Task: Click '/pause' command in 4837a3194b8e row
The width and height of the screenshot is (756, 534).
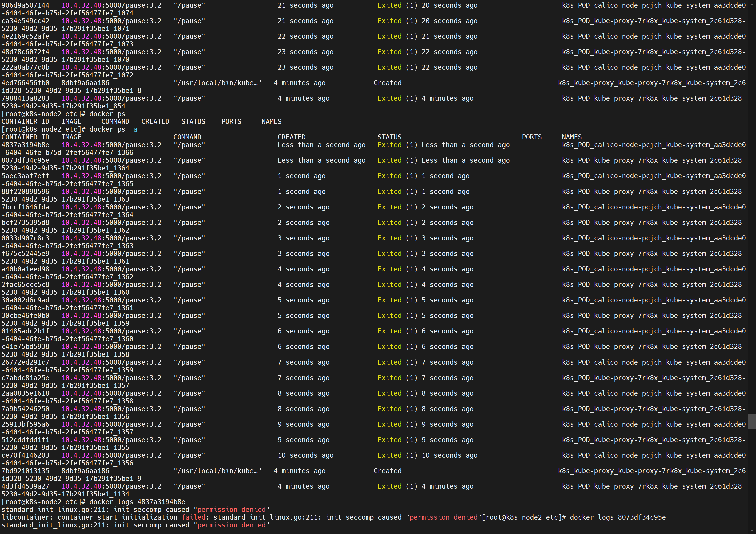Action: coord(189,145)
